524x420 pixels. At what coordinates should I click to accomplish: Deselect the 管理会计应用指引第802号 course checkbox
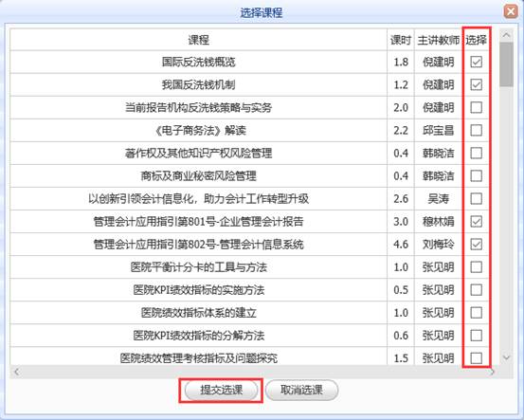point(476,245)
